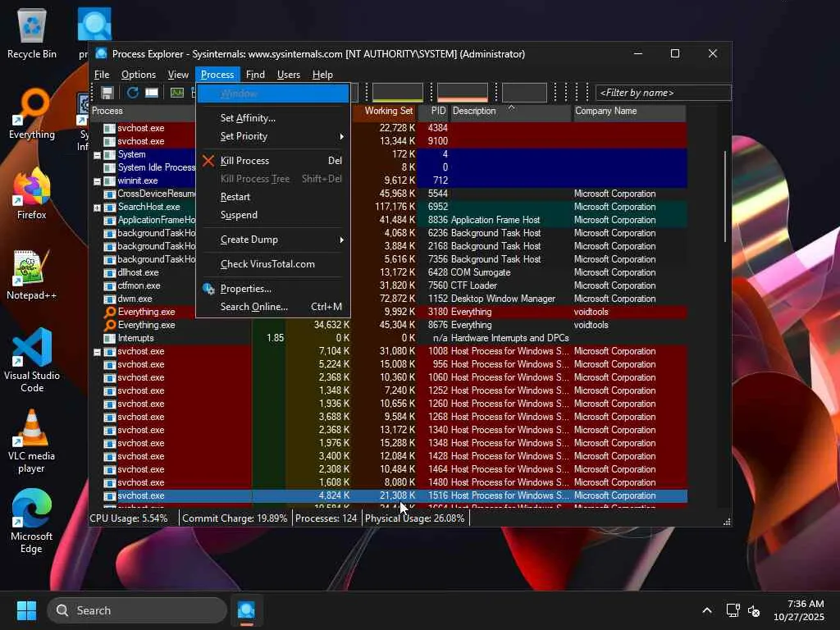This screenshot has height=630, width=840.
Task: Click the dllhost.exe process icon
Action: [109, 272]
